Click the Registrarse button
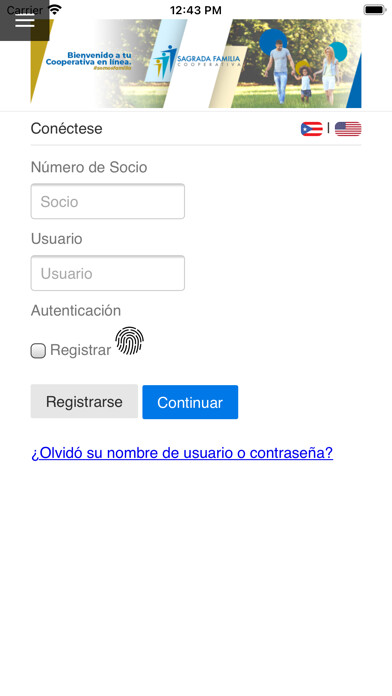The height and width of the screenshot is (696, 392). tap(84, 401)
